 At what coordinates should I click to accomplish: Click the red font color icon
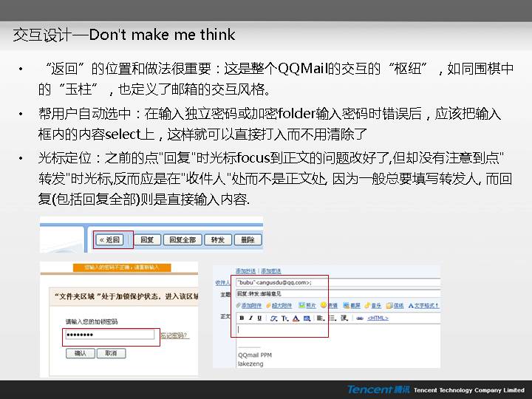coord(296,318)
